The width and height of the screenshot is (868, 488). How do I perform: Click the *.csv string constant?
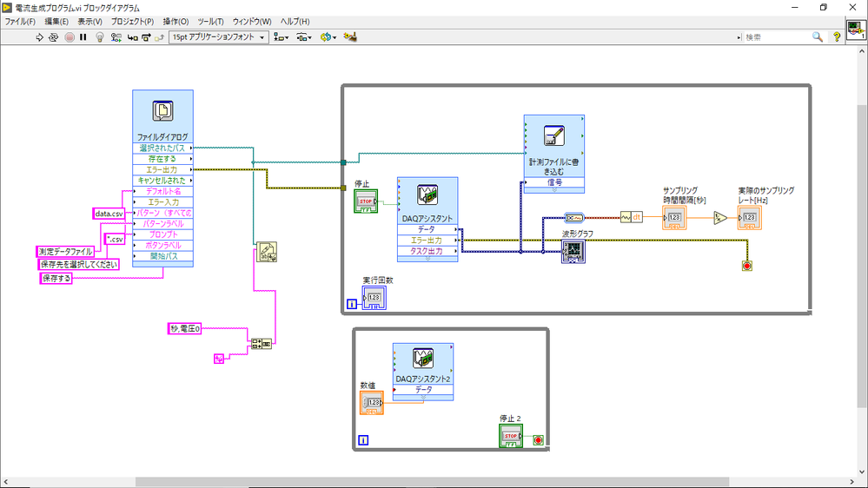116,239
